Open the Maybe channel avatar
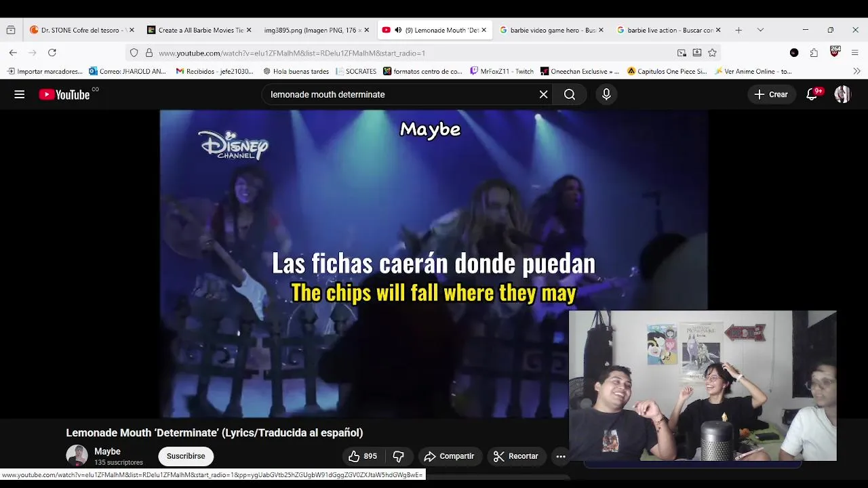Viewport: 868px width, 488px height. coord(77,456)
